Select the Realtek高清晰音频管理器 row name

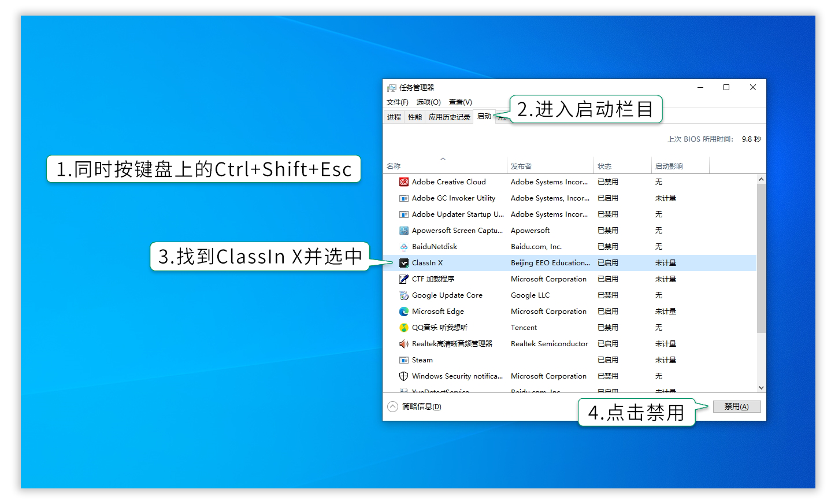tap(452, 344)
